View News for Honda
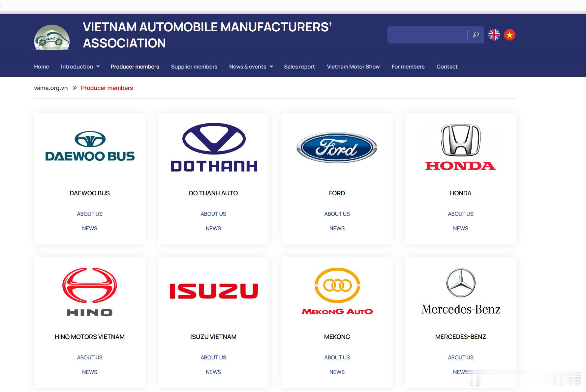Screen dimensions: 586x392 461,228
